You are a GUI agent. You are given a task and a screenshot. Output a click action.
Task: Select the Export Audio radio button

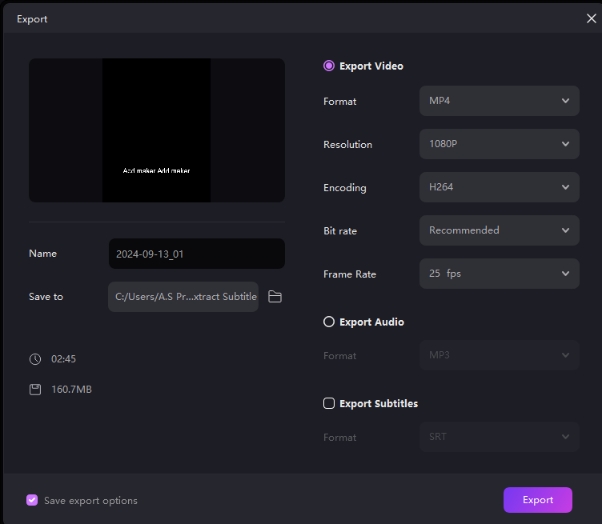pos(329,322)
